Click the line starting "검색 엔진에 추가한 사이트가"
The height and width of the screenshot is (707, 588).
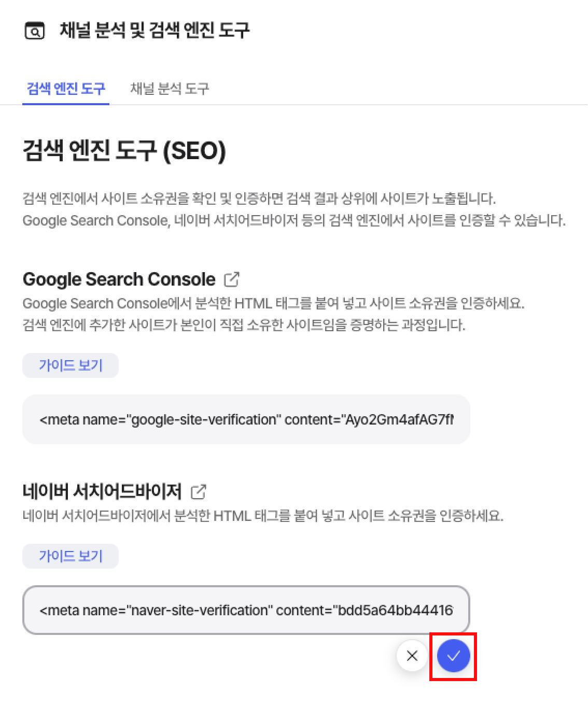pyautogui.click(x=244, y=325)
